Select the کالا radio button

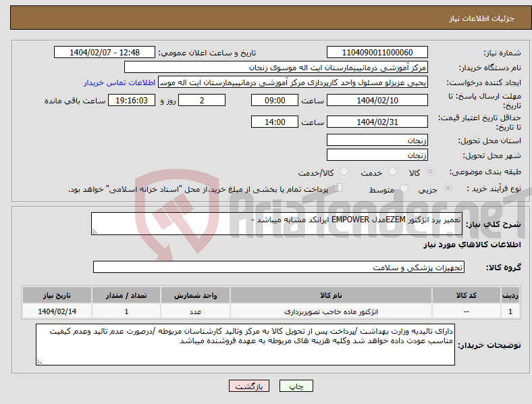[x=430, y=172]
